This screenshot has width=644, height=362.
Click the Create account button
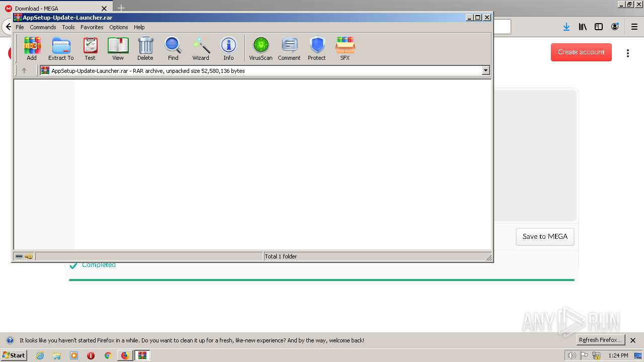tap(581, 52)
